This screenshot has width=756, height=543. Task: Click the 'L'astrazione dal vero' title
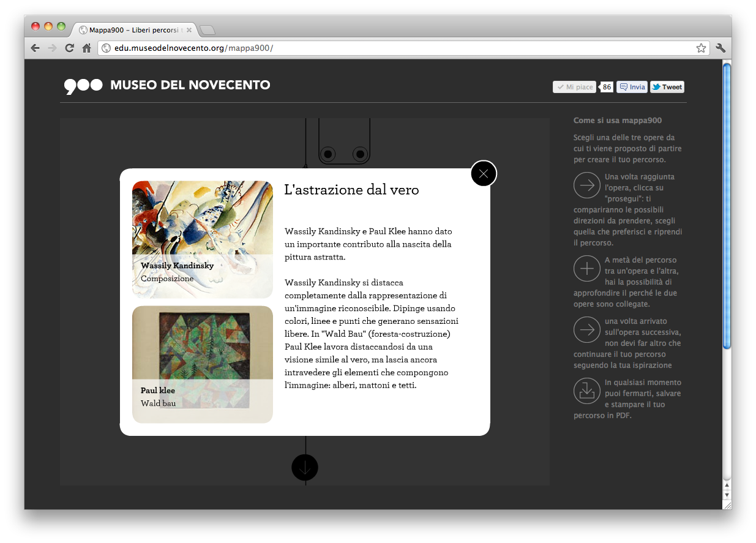(x=352, y=190)
